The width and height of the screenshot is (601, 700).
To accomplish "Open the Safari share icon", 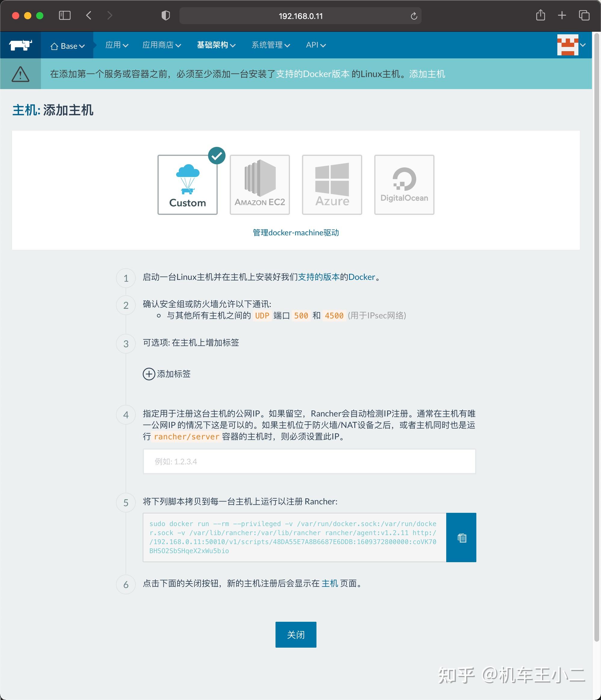I will [540, 16].
